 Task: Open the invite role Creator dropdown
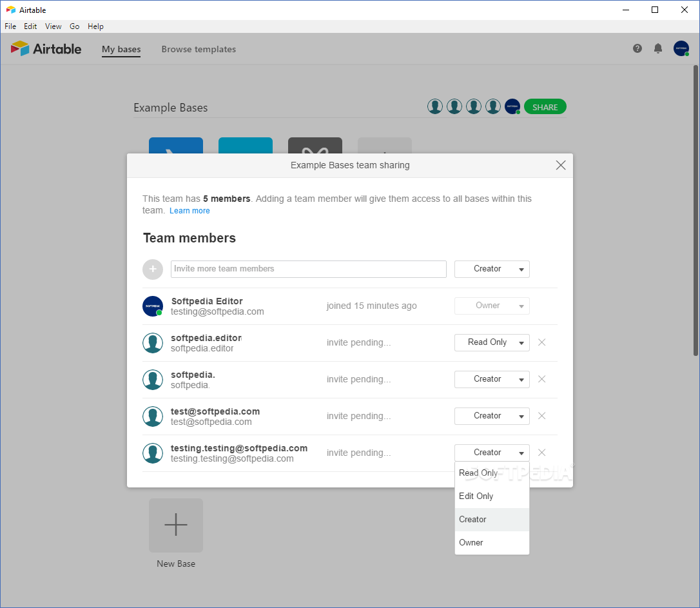(x=492, y=269)
